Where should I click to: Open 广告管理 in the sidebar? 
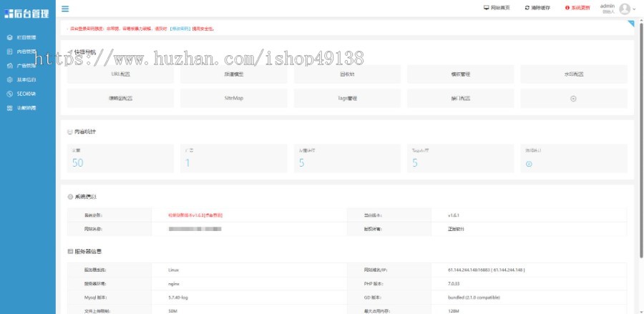pos(21,66)
